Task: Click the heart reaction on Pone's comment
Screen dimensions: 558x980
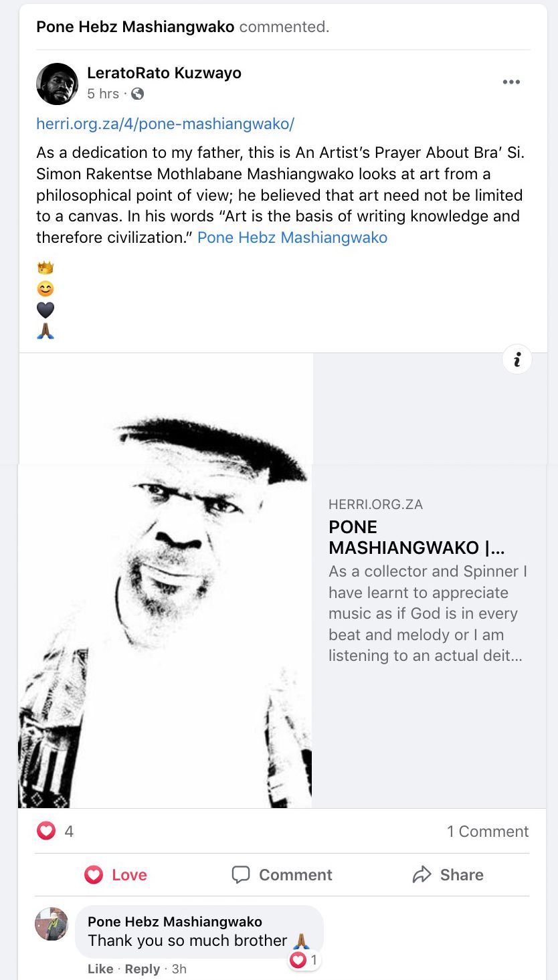Action: coord(298,961)
